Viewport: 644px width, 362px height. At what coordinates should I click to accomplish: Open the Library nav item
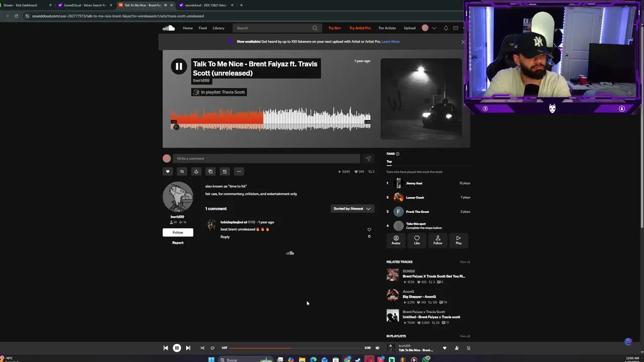[218, 28]
